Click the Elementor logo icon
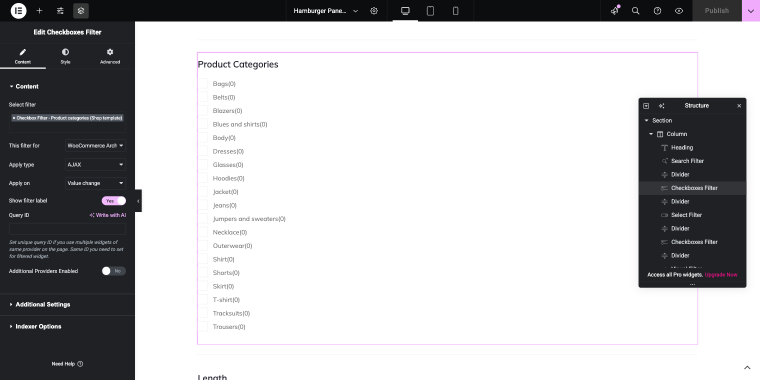Viewport: 760px width, 380px height. [18, 11]
